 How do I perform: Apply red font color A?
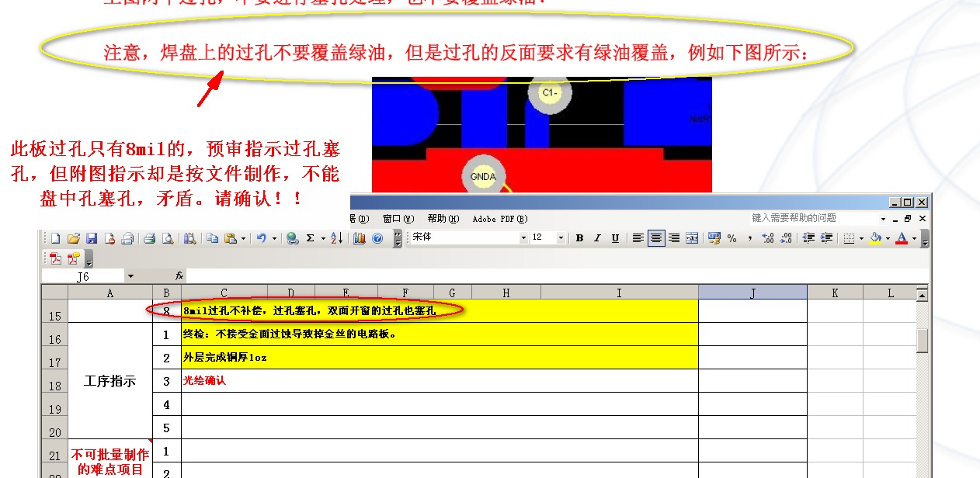tap(902, 238)
